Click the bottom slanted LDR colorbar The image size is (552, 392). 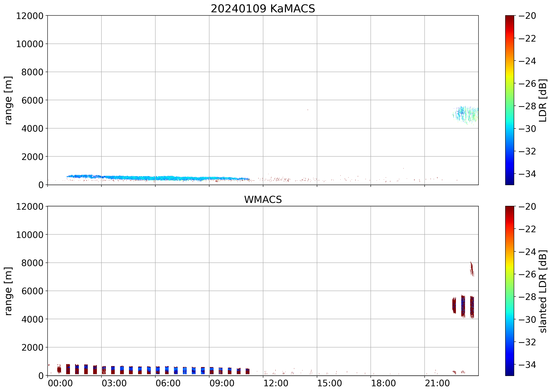coord(509,291)
